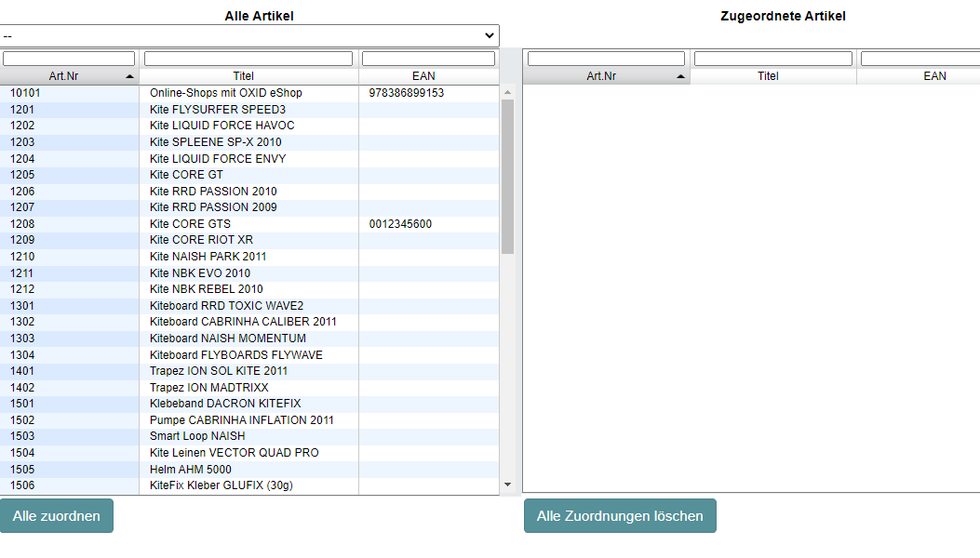Select Kite LIQUID FORCE ENVY row
The width and height of the screenshot is (980, 558).
(249, 159)
